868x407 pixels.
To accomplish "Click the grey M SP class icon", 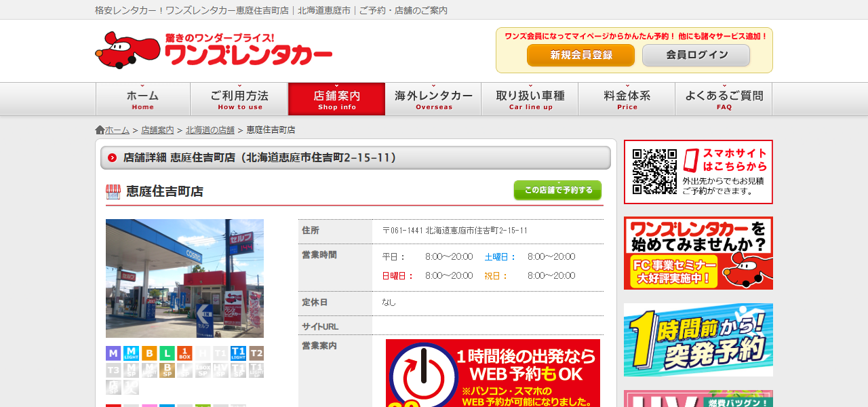I will 131,370.
